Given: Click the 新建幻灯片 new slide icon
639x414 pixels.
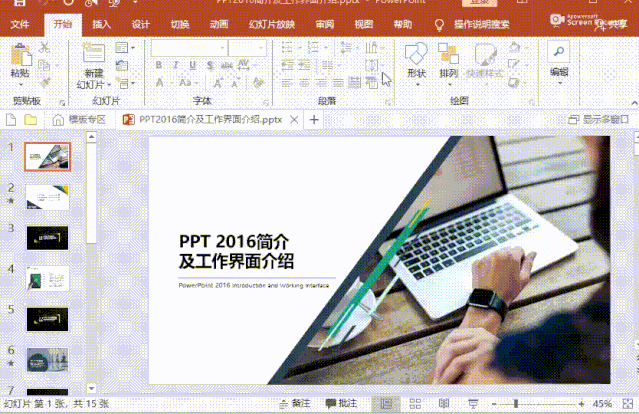Looking at the screenshot, I should 94,52.
